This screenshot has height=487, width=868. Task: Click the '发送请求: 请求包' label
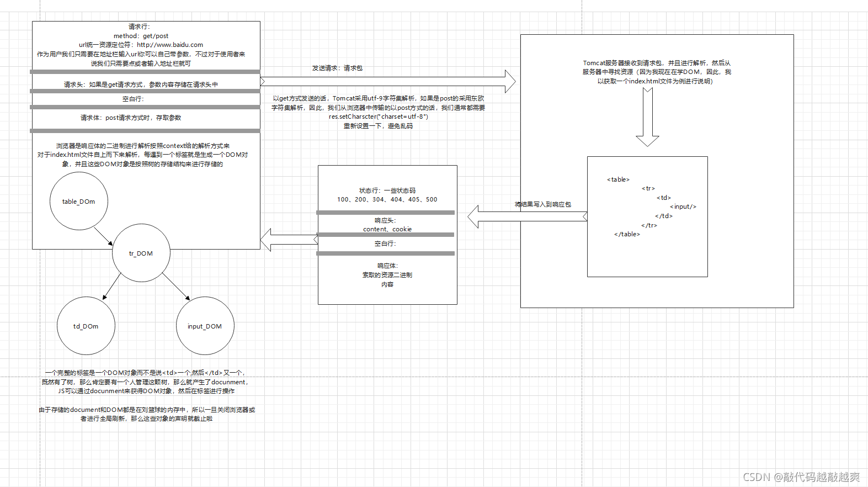(x=337, y=68)
